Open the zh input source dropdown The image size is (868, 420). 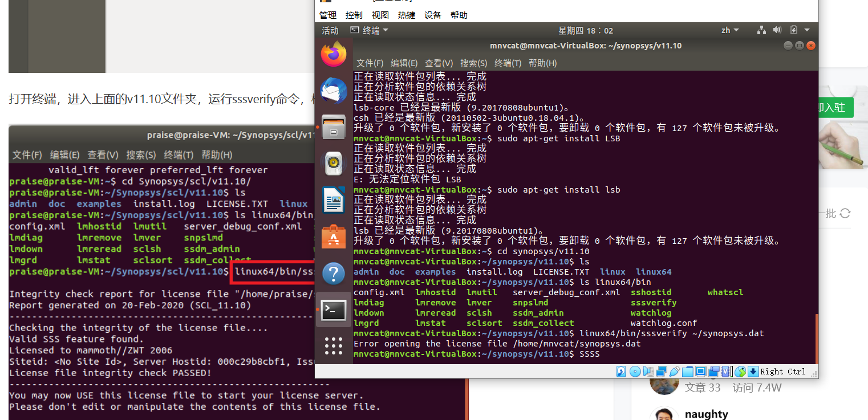click(730, 30)
